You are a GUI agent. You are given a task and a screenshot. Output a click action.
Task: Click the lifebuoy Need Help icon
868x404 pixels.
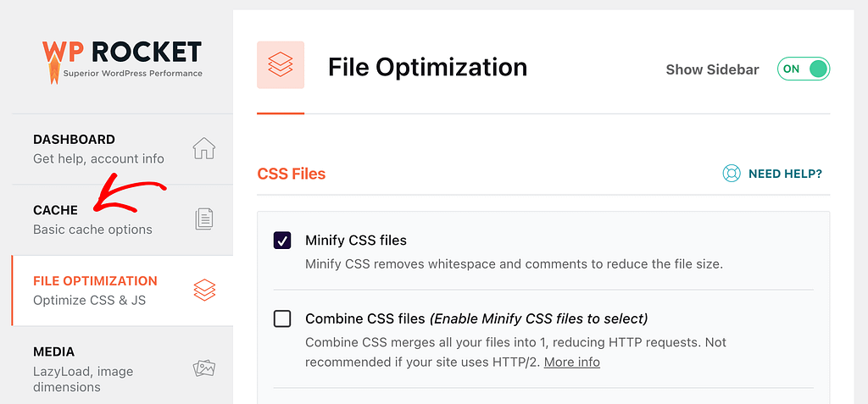coord(732,174)
